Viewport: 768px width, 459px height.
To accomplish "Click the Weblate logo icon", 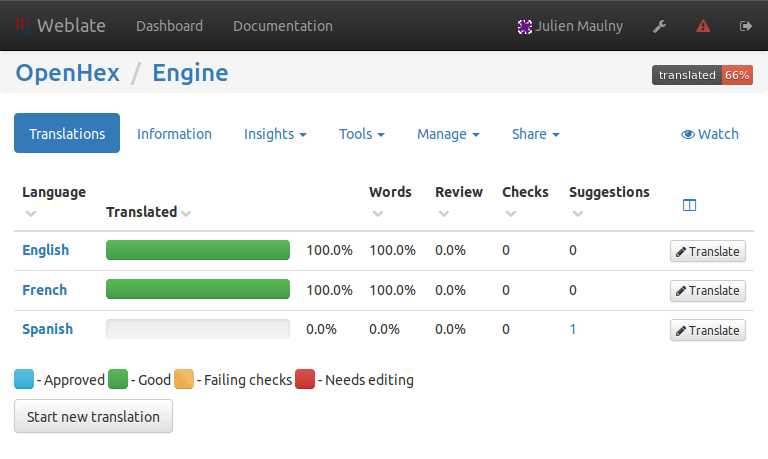I will coord(23,26).
